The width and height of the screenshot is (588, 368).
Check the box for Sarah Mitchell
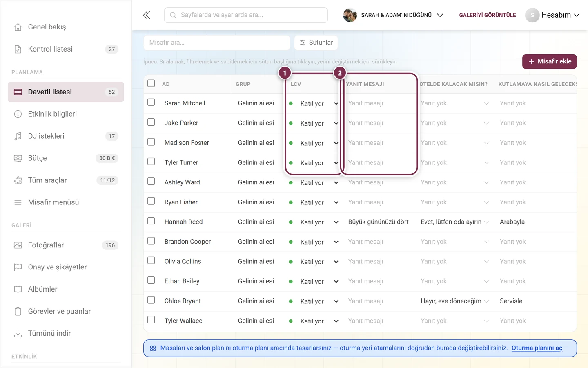click(151, 102)
